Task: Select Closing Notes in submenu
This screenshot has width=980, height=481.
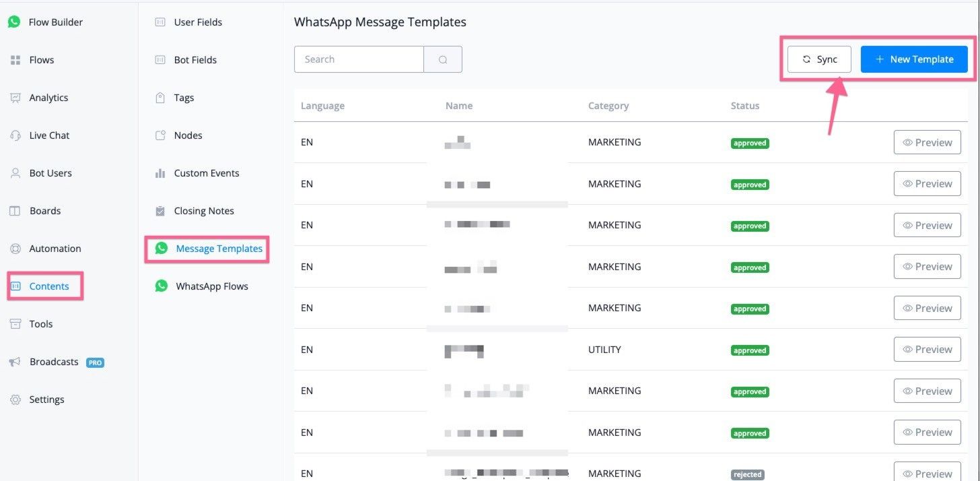Action: tap(203, 211)
